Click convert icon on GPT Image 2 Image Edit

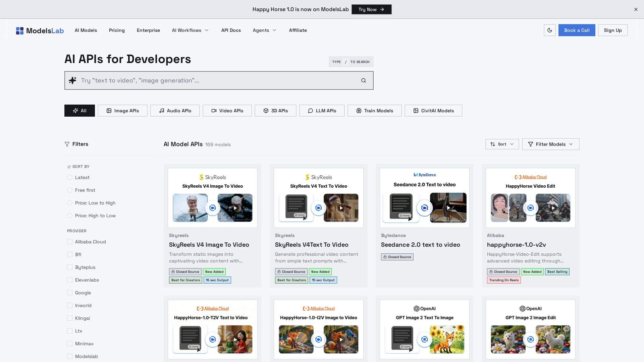[531, 340]
